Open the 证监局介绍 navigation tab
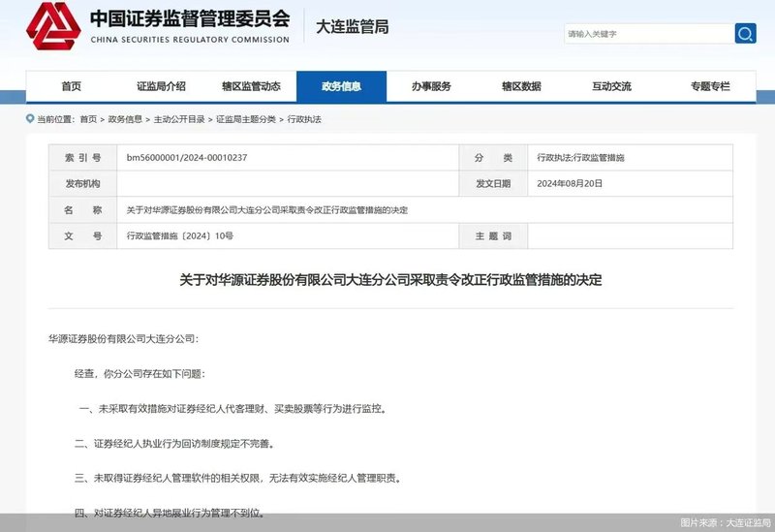 tap(161, 86)
